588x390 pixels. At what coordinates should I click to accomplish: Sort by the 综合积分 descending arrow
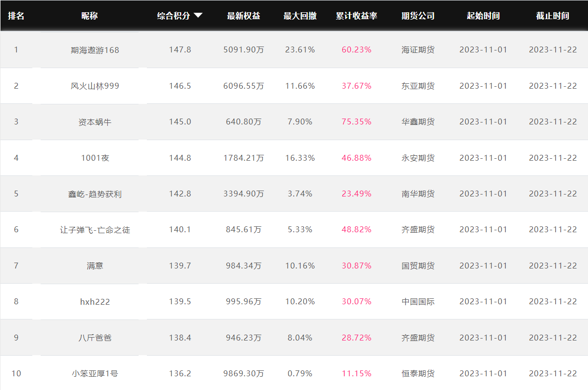click(198, 16)
